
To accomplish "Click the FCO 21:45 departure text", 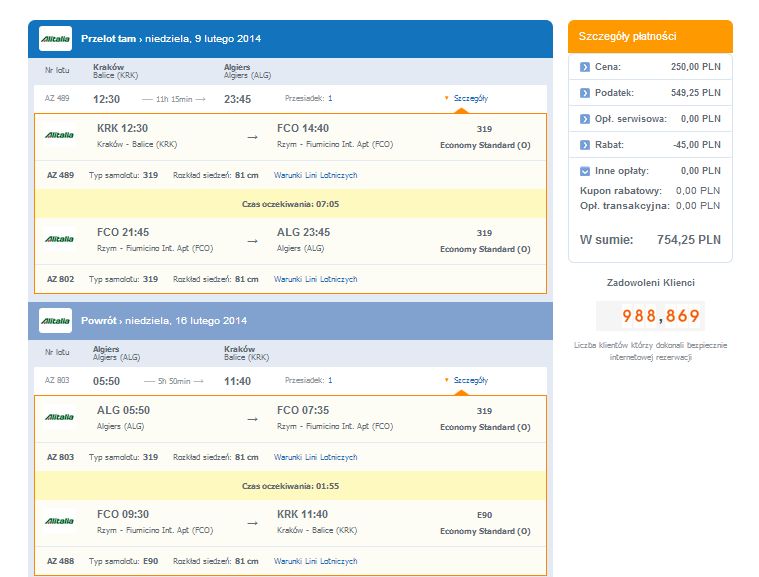I will point(123,232).
